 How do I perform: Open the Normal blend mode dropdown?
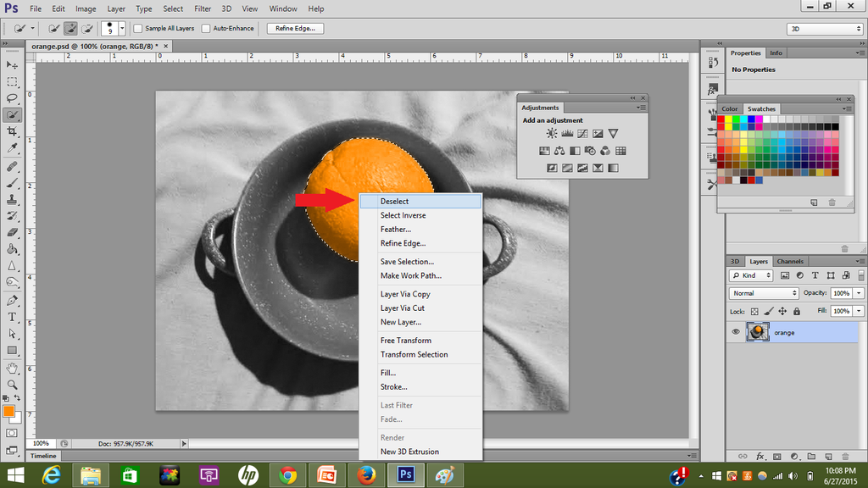coord(765,293)
